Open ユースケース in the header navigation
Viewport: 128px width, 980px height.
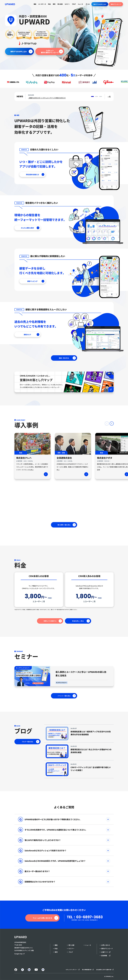42,4
